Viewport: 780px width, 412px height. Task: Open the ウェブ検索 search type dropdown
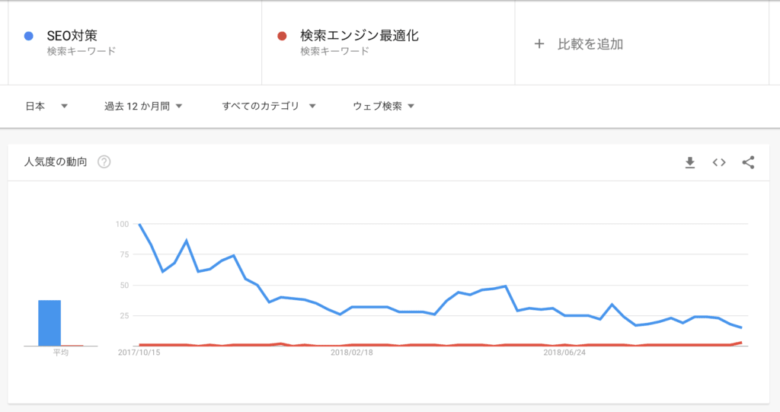pyautogui.click(x=383, y=106)
